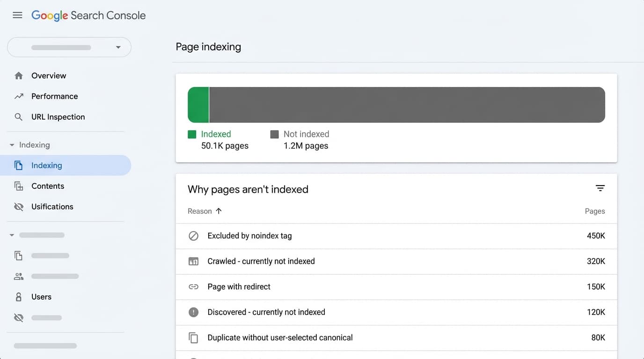Select the Crawled - currently not indexed row icon
The width and height of the screenshot is (644, 359).
pos(193,261)
